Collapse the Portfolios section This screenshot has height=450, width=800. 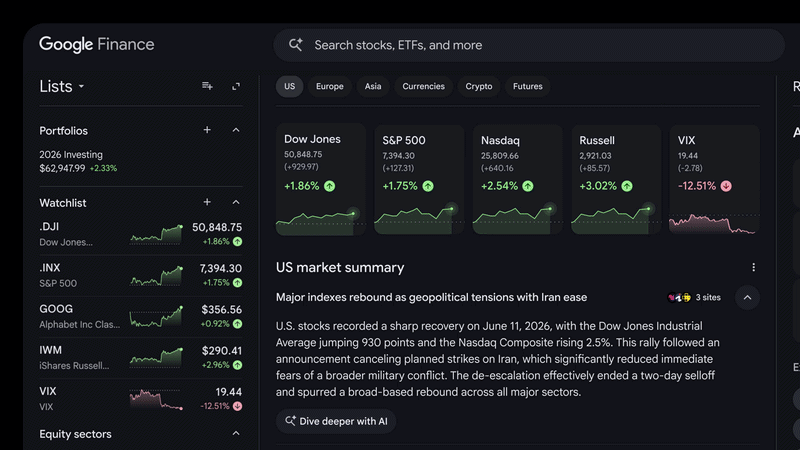[x=236, y=130]
